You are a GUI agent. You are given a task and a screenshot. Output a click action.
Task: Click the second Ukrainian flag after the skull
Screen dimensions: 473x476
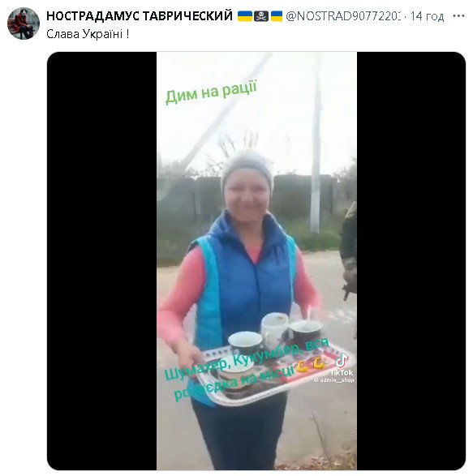tap(277, 16)
